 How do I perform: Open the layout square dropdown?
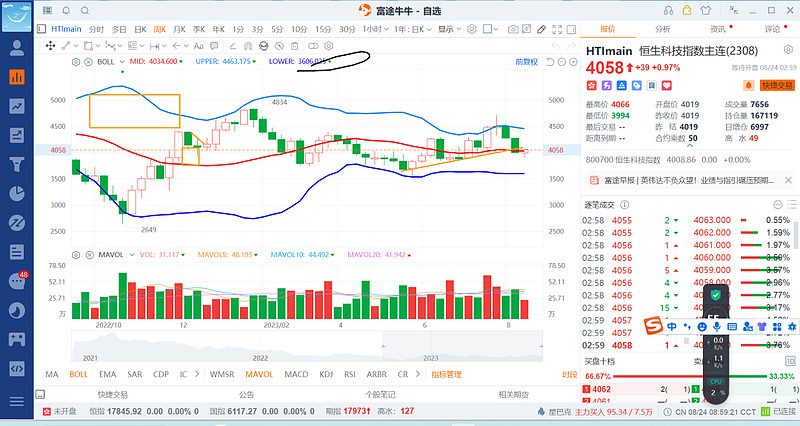490,29
